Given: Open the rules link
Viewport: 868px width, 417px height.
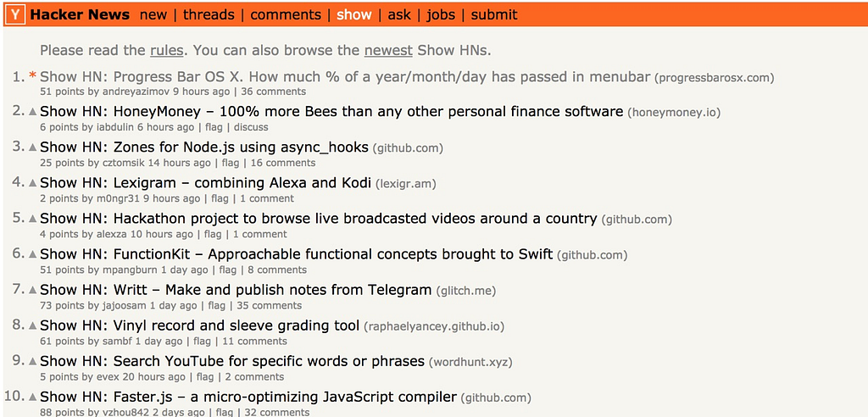Looking at the screenshot, I should [x=167, y=51].
